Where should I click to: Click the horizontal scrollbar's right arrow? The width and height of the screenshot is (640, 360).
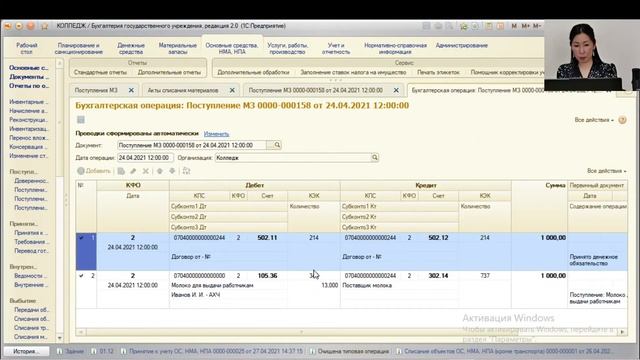622,332
